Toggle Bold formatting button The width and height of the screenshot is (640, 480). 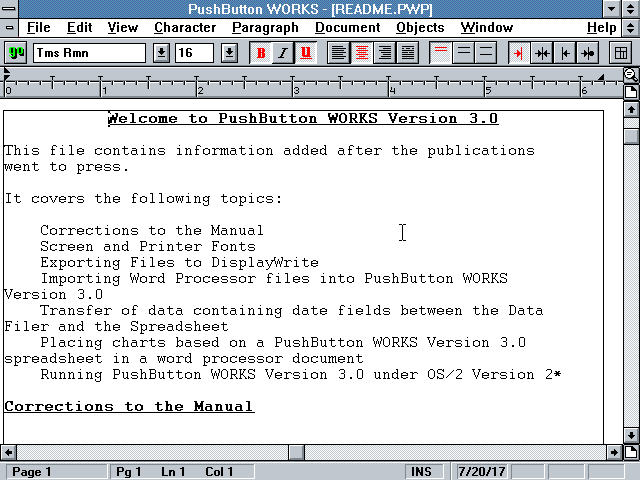pyautogui.click(x=261, y=53)
